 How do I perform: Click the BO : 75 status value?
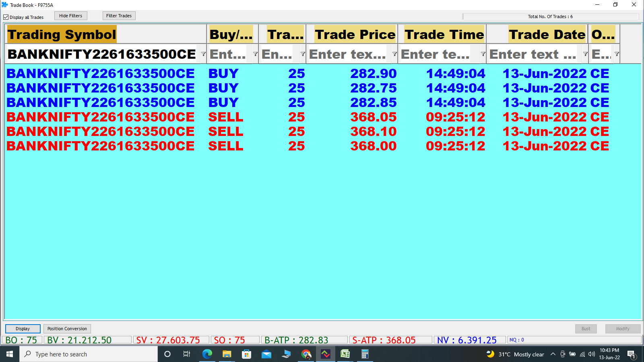21,340
